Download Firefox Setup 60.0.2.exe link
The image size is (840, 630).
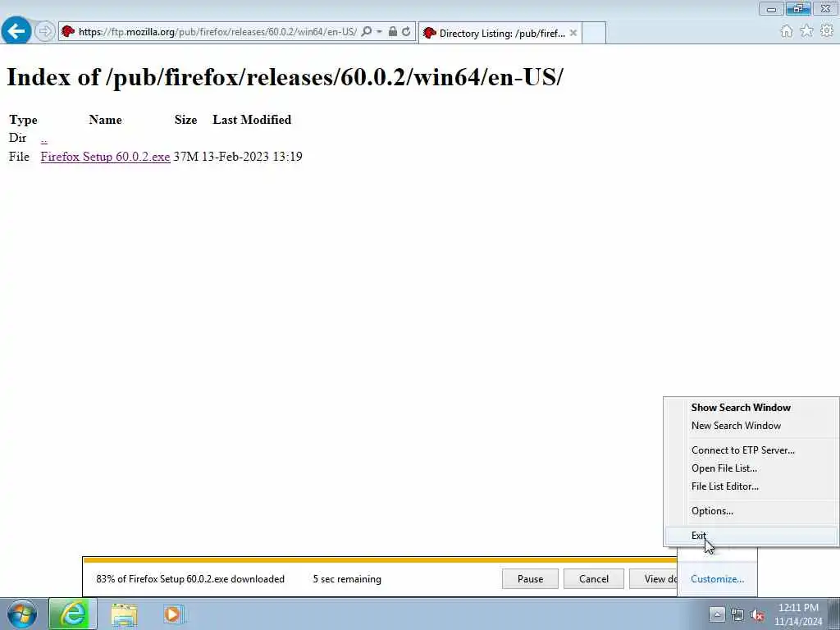click(x=106, y=157)
